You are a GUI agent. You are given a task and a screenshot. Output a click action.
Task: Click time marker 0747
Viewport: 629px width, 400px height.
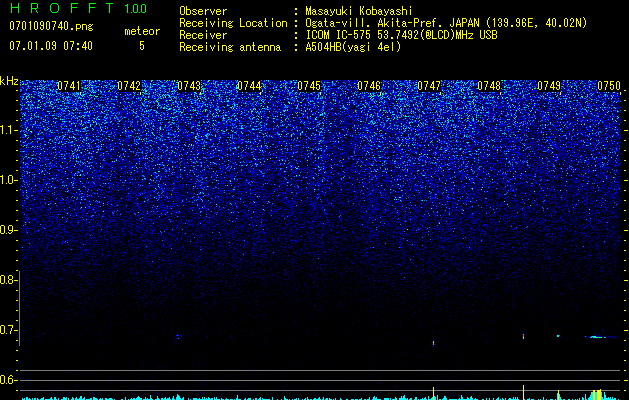429,86
